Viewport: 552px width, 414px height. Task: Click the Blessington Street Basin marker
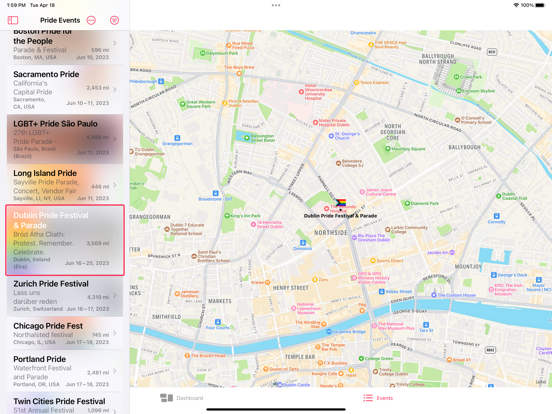click(x=247, y=138)
